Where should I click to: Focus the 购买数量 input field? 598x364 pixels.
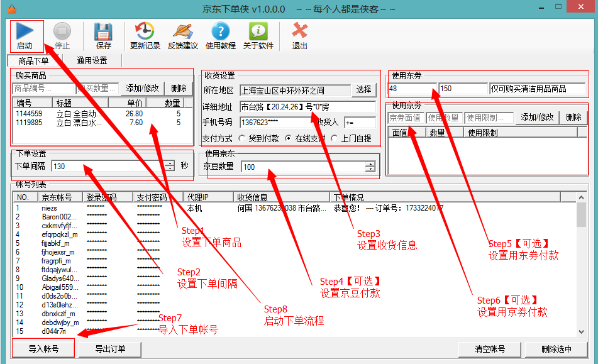97,88
